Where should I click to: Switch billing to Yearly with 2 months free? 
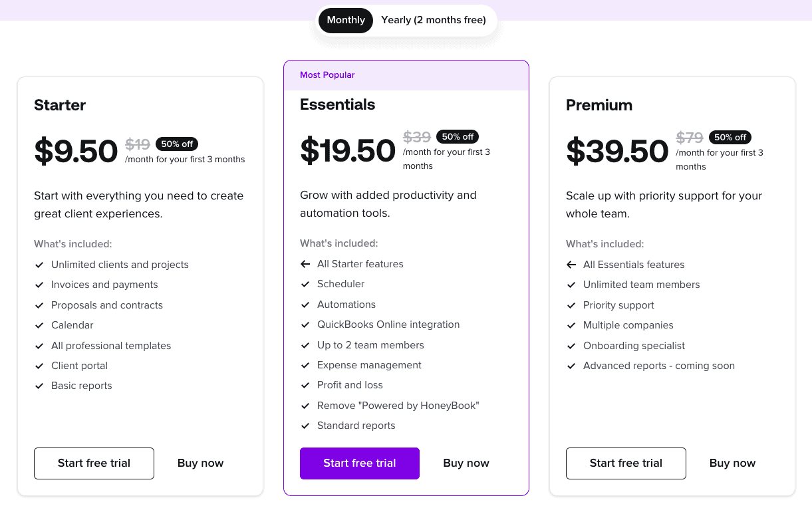pyautogui.click(x=433, y=20)
